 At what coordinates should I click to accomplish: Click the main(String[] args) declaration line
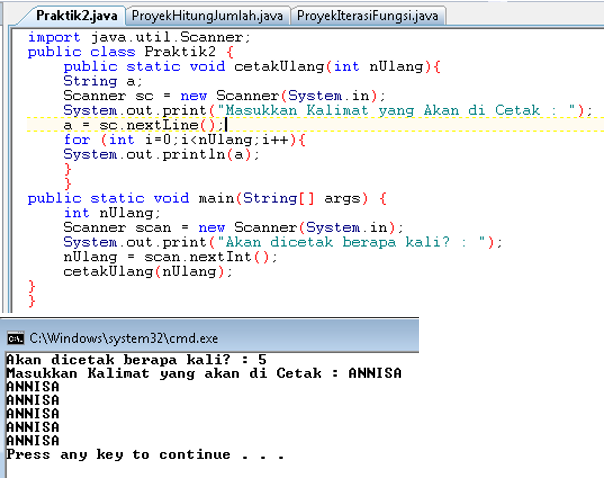(207, 198)
